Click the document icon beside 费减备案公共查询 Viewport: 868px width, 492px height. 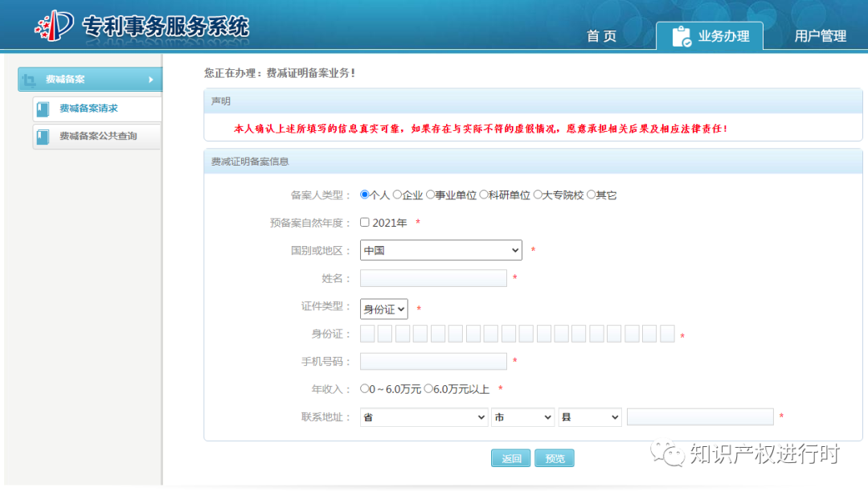coord(42,137)
